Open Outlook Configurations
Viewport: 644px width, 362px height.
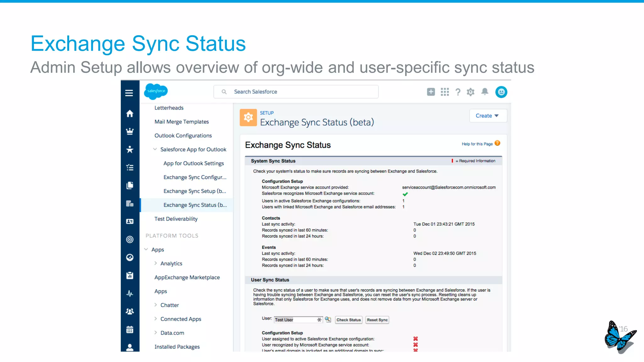[183, 135]
